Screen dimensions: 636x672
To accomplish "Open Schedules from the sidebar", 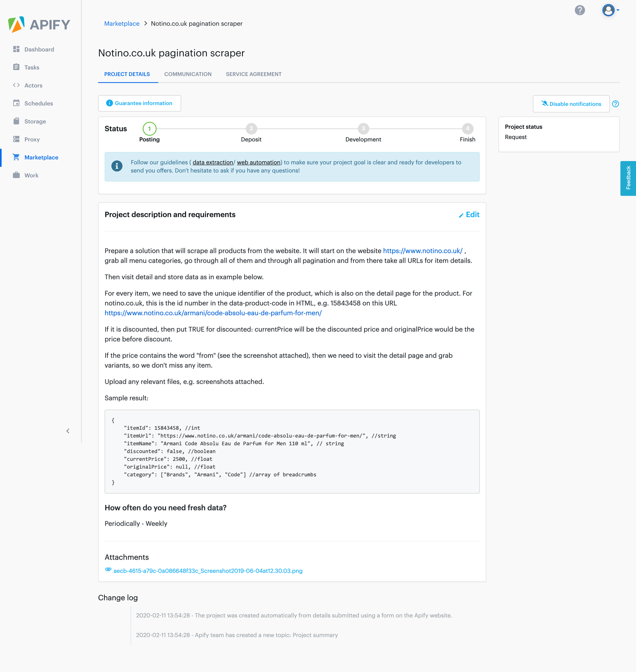I will coord(39,103).
